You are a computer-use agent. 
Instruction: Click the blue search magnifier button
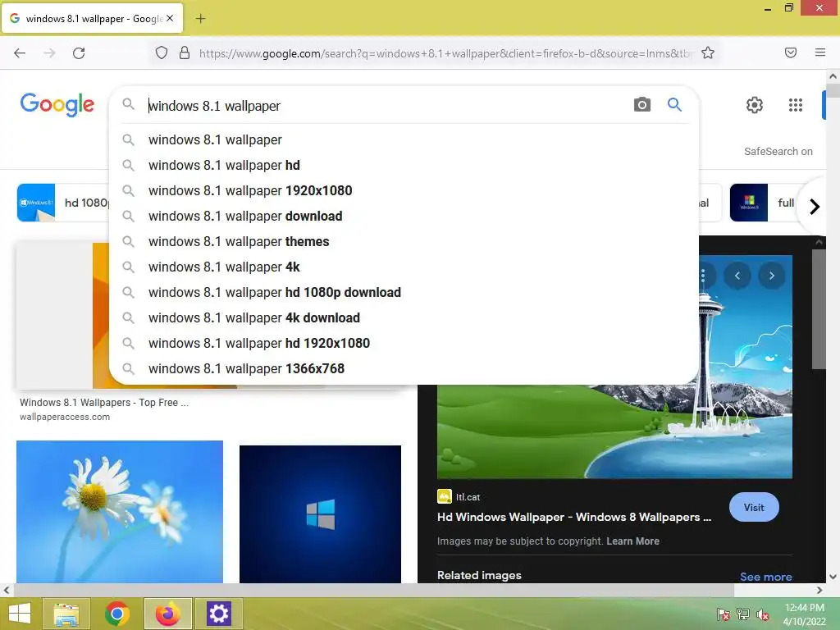click(x=674, y=104)
